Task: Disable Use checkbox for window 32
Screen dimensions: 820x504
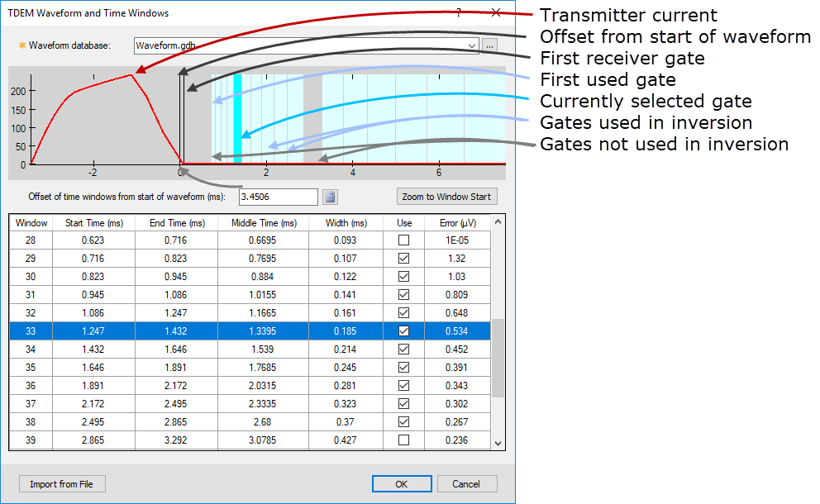Action: tap(403, 312)
